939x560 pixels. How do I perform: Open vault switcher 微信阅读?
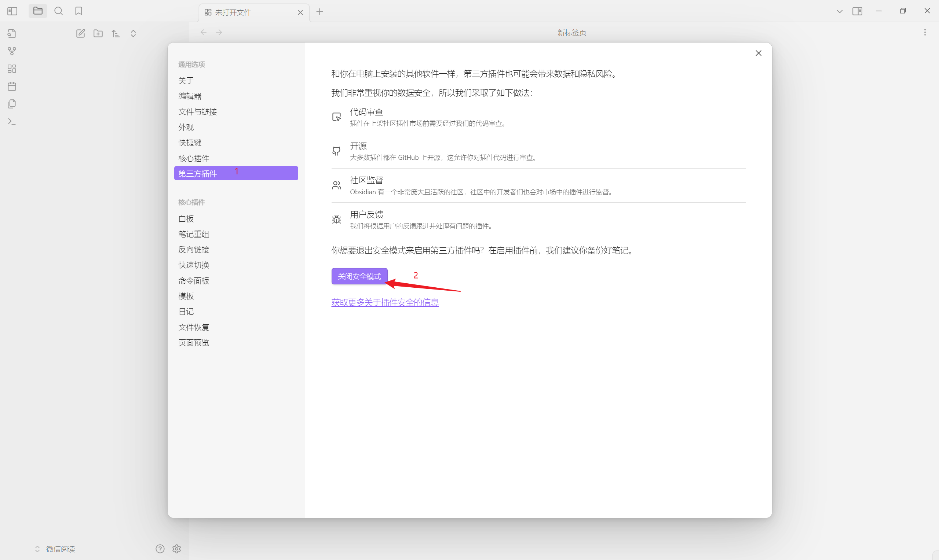61,549
